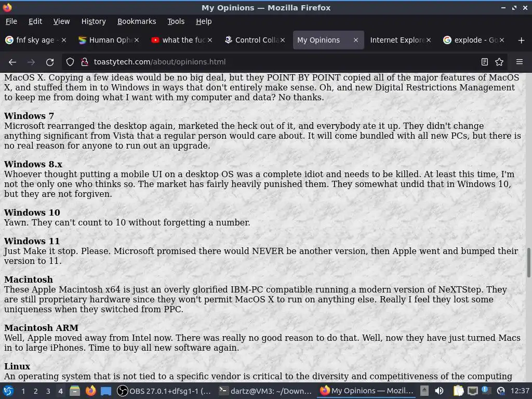Screen dimensions: 532x399
Task: Switch to the dartz@VM3 terminal window
Action: (x=265, y=391)
